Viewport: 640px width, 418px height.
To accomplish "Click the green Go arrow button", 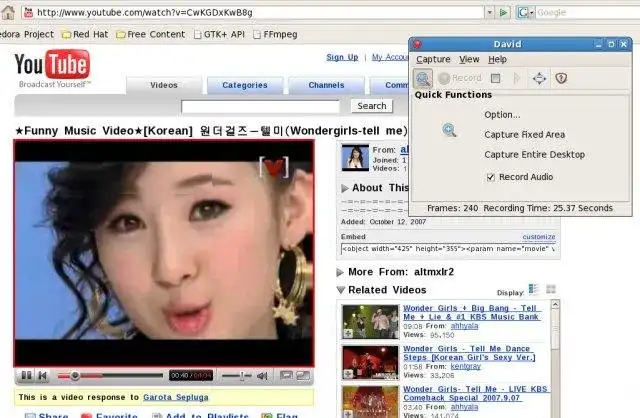I will 503,13.
